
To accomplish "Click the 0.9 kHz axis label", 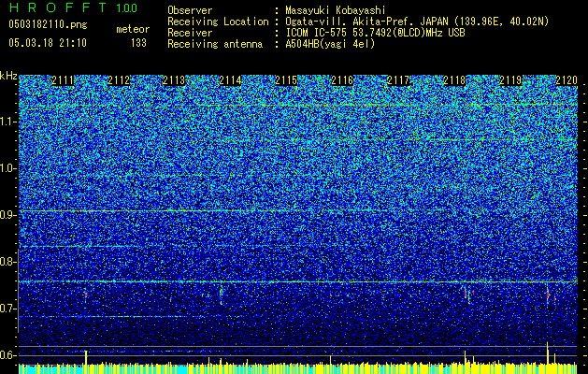I will point(7,215).
